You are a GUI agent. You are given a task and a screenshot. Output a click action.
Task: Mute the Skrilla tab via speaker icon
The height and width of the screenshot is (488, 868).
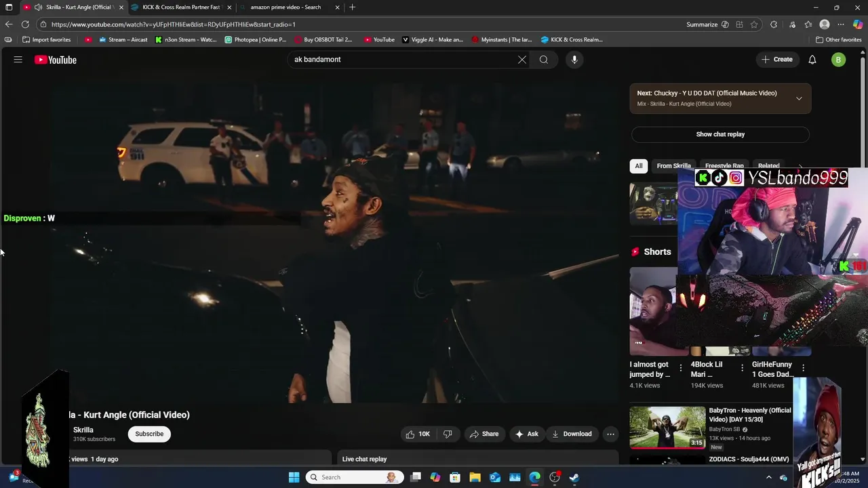click(39, 7)
